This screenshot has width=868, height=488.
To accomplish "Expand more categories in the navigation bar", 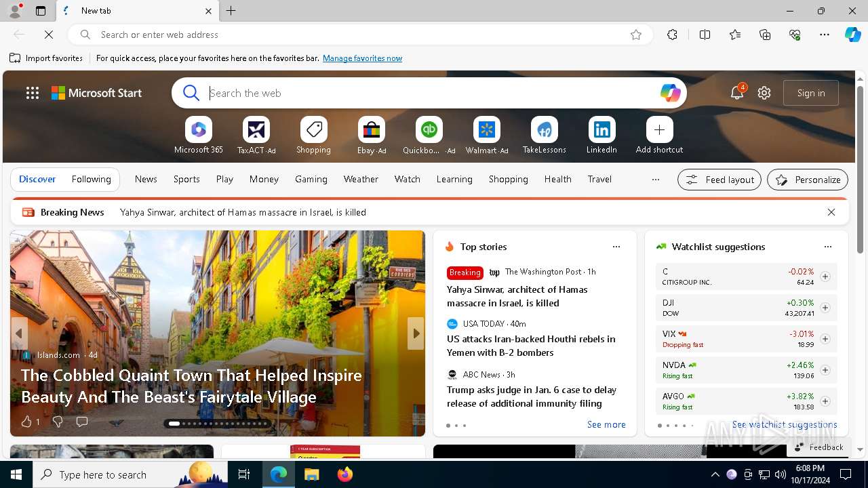I will [x=655, y=180].
